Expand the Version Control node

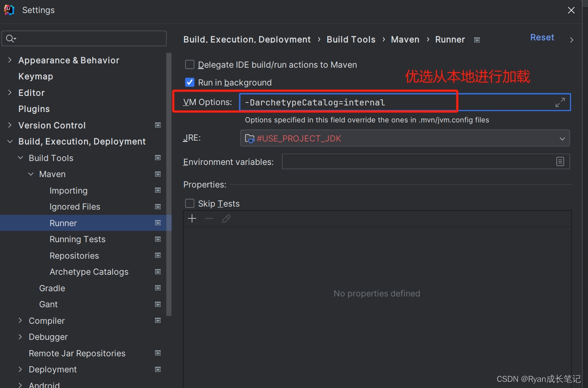(10, 125)
